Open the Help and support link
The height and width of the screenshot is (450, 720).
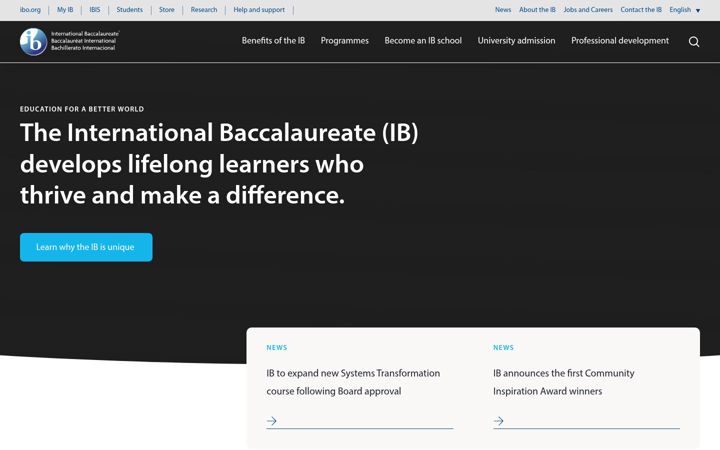[259, 10]
